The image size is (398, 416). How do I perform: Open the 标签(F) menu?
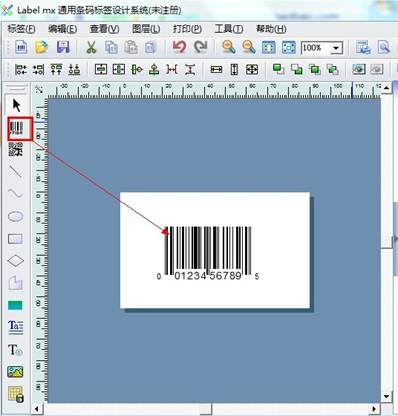21,29
